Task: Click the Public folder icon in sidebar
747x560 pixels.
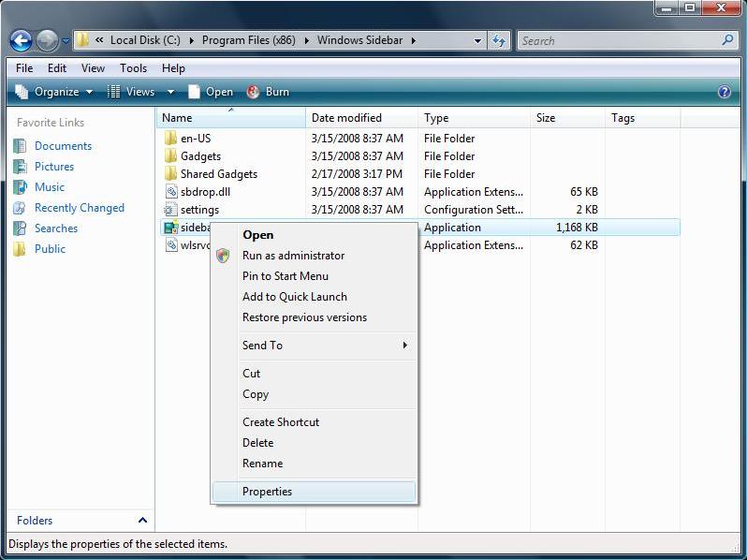Action: pos(20,249)
